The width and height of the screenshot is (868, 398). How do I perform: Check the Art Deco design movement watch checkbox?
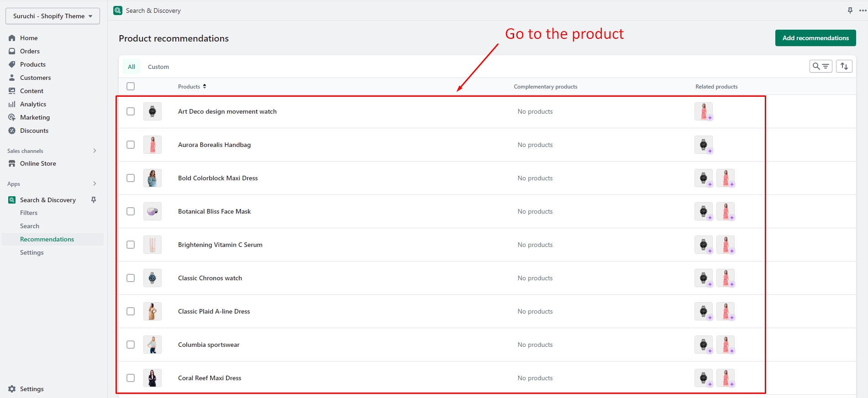(x=131, y=111)
